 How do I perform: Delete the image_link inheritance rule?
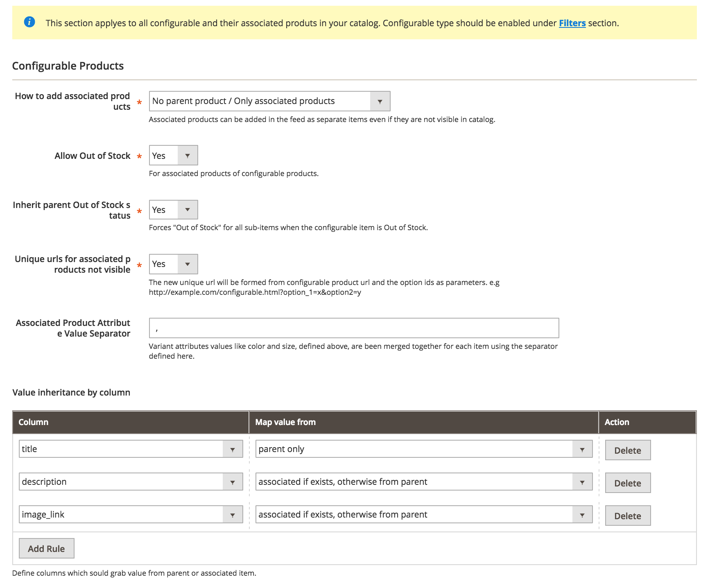coord(628,516)
